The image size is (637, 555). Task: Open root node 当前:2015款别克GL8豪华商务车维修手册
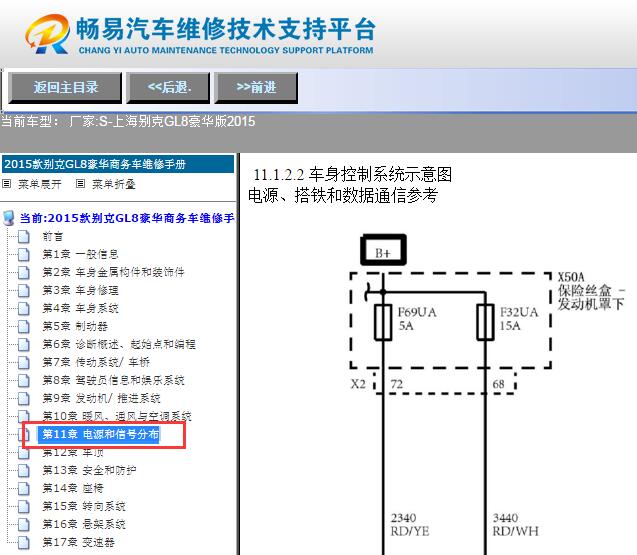click(x=127, y=218)
